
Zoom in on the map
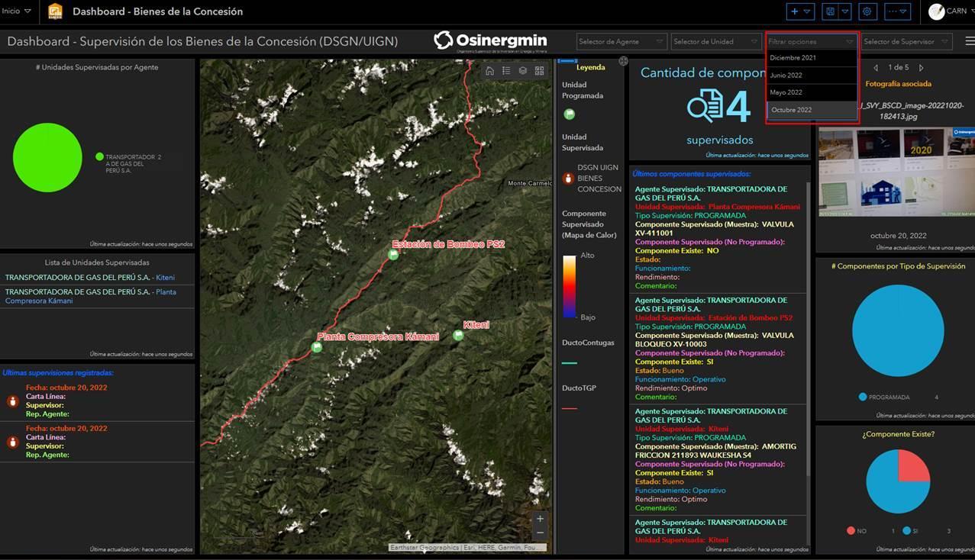click(x=540, y=519)
